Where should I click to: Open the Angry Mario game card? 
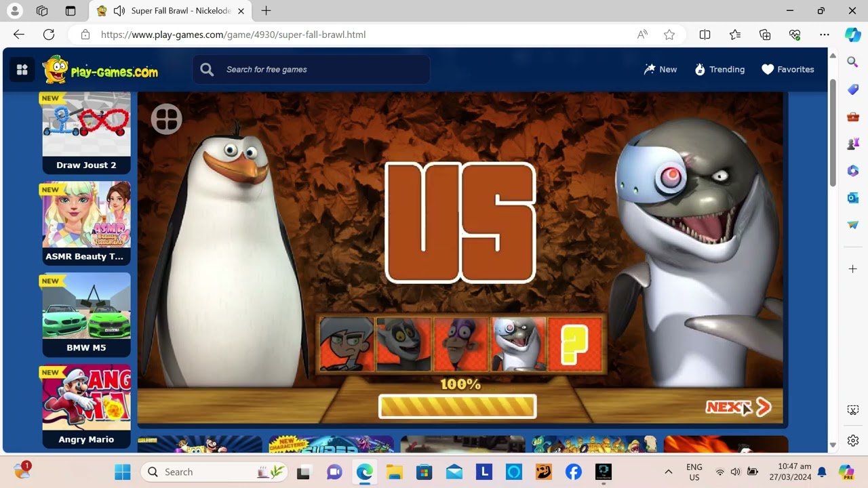click(x=86, y=406)
